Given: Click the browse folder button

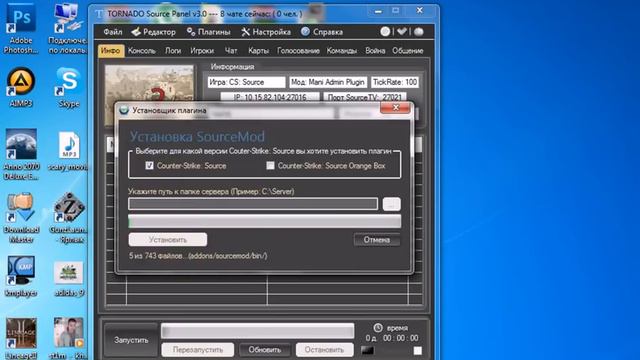Looking at the screenshot, I should [391, 204].
